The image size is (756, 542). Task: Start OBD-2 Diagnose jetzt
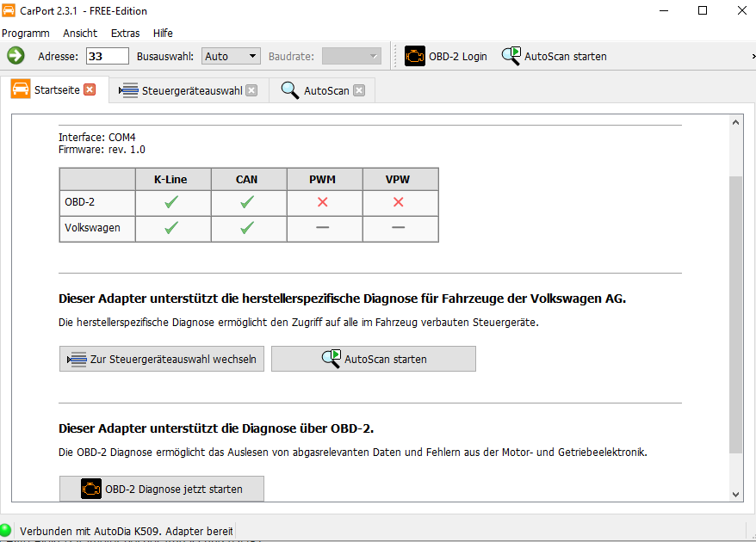pos(162,489)
